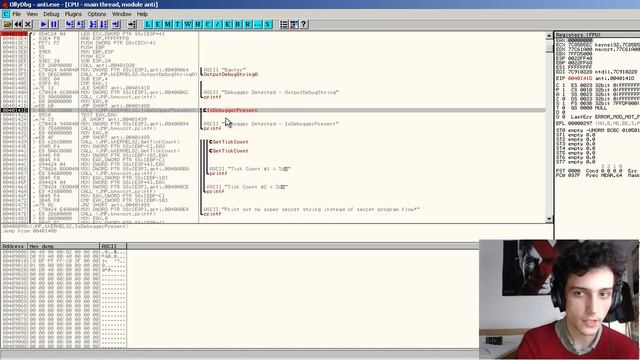Screen dimensions: 640x360
Task: Run the program with the play icon
Action: pos(43,24)
